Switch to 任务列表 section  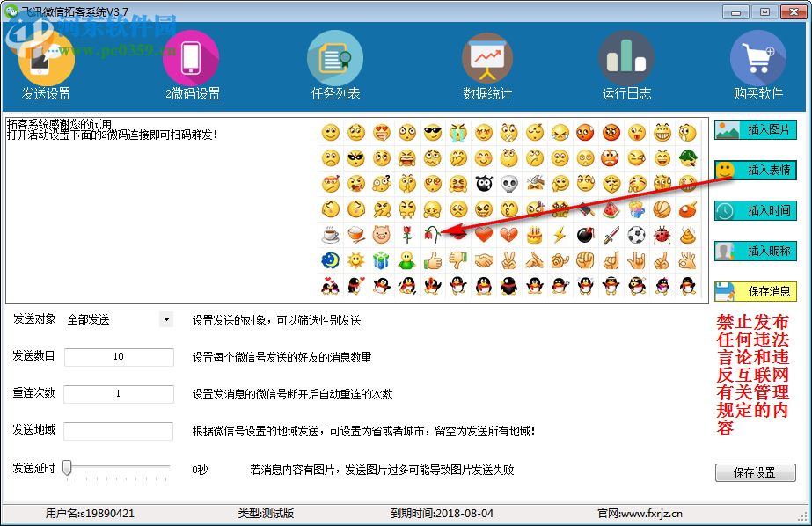click(335, 66)
